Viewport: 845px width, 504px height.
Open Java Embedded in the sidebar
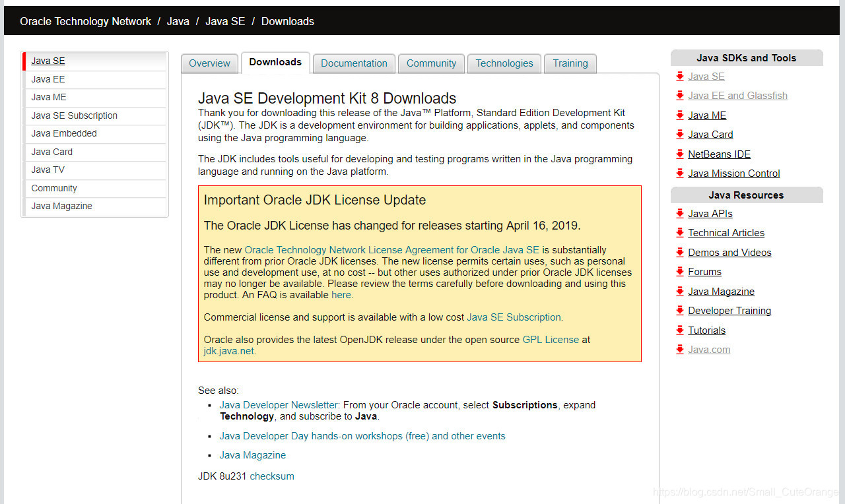click(x=94, y=133)
